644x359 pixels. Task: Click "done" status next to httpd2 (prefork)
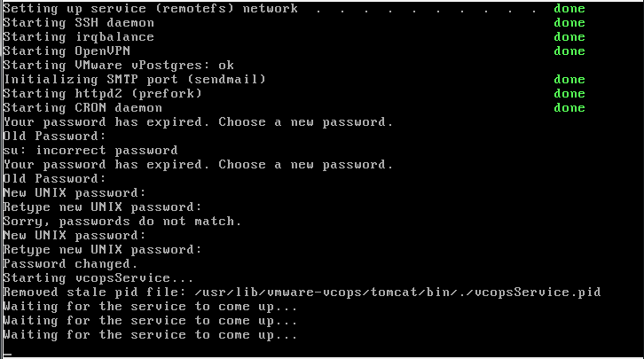pos(569,94)
